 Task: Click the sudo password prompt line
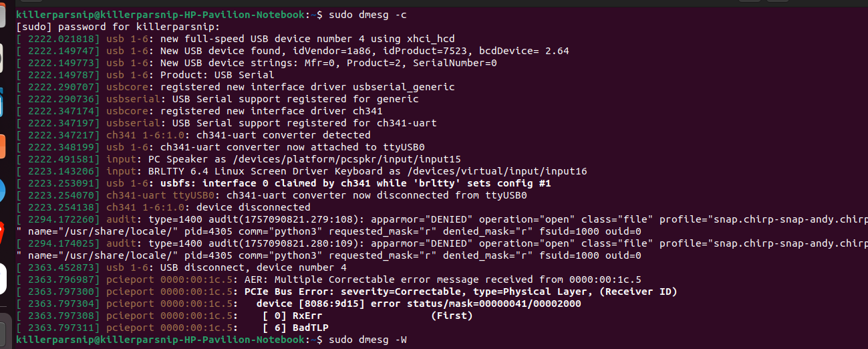117,27
